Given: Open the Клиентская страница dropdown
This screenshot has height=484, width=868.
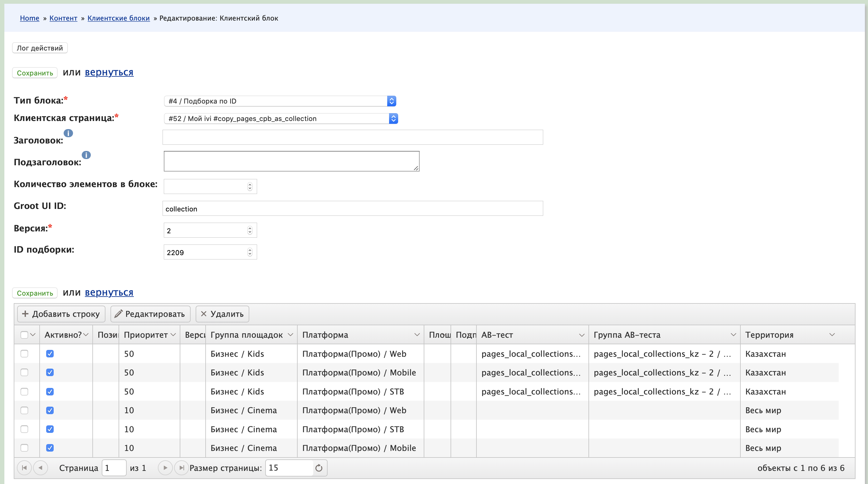Looking at the screenshot, I should pos(281,119).
